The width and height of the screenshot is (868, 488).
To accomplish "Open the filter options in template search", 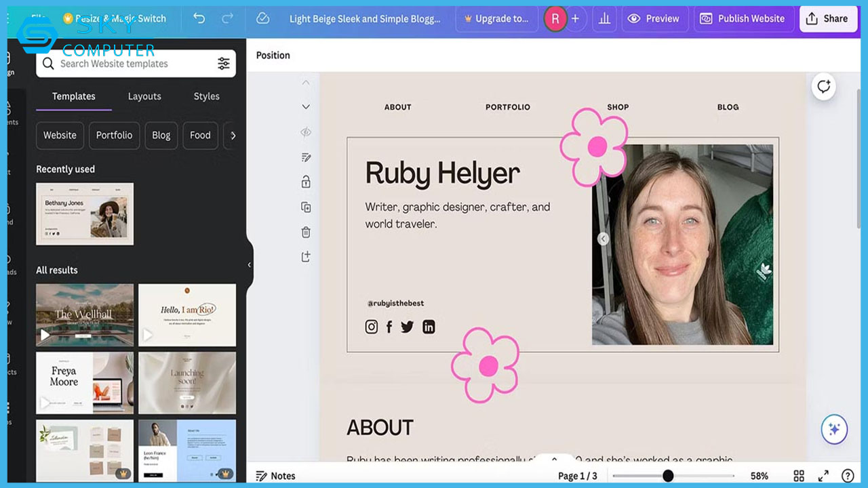I will click(223, 64).
